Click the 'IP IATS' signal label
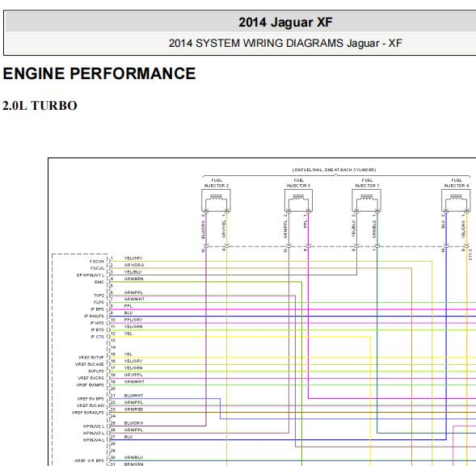476x466 pixels. [x=97, y=323]
